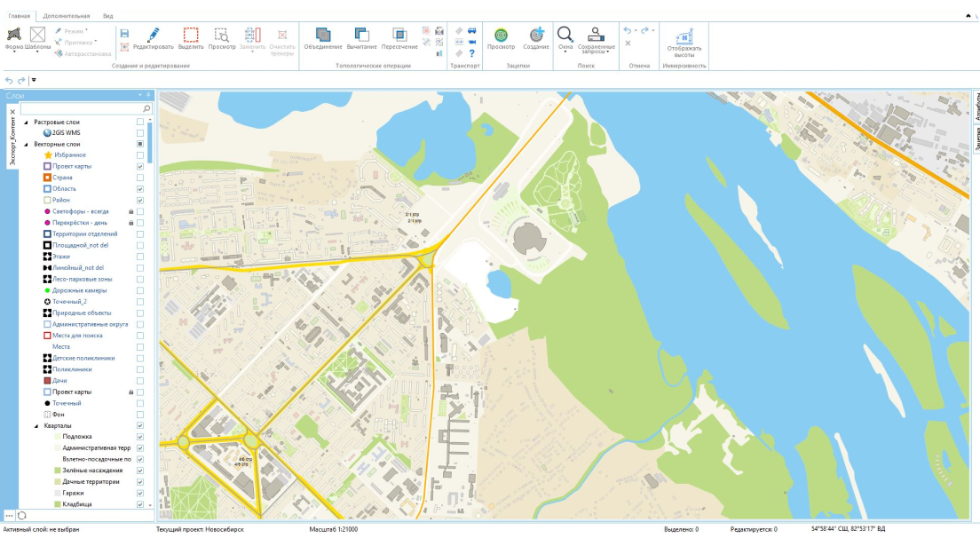This screenshot has height=554, width=980.
Task: Enable the Поликлиники layer checkbox
Action: [x=140, y=369]
